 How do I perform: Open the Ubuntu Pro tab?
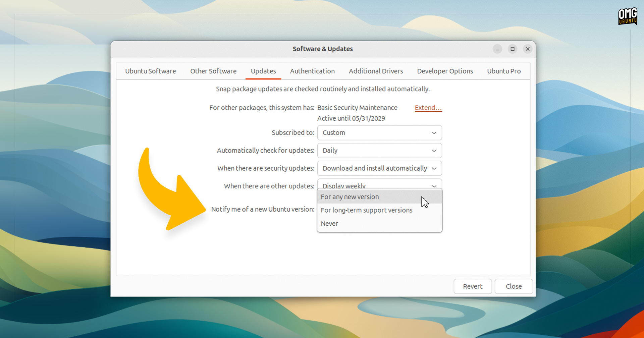504,71
